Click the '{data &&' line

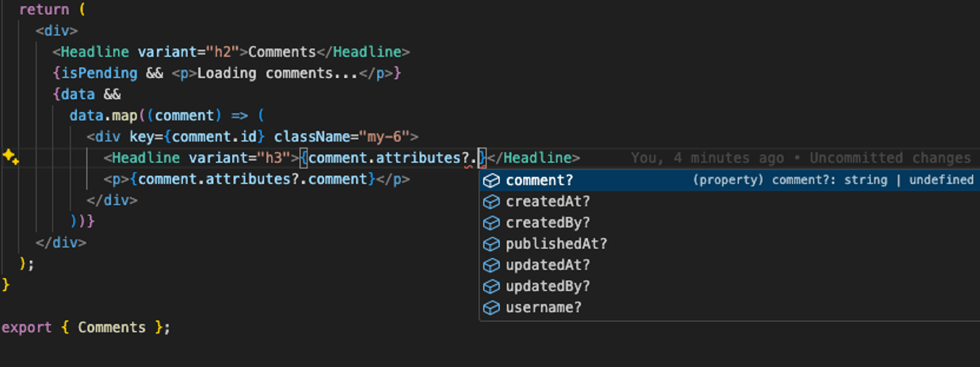(x=86, y=94)
